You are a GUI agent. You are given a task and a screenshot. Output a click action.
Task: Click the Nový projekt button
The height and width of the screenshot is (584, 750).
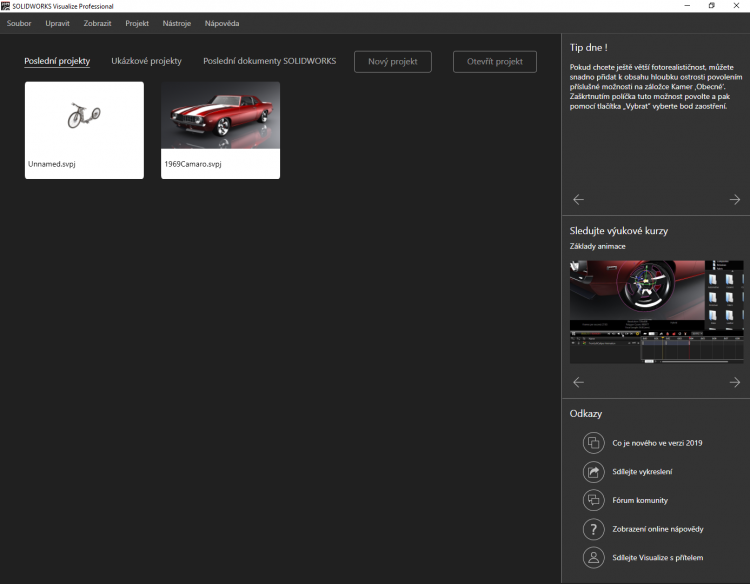coord(393,62)
